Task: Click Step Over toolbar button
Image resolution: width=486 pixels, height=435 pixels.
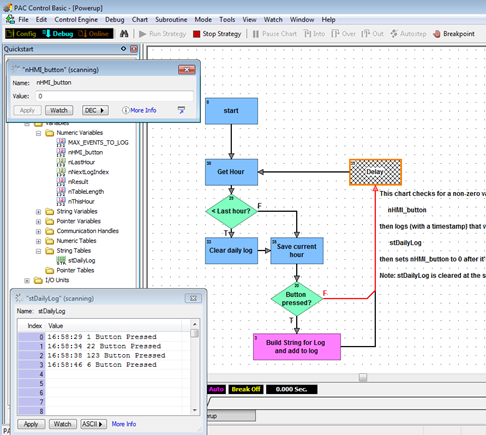Action: pos(343,34)
